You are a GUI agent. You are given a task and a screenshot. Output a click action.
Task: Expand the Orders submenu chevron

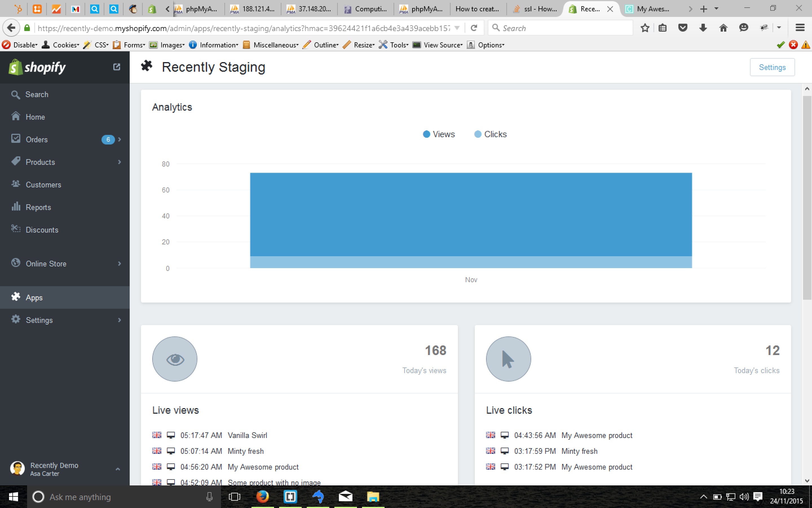120,139
